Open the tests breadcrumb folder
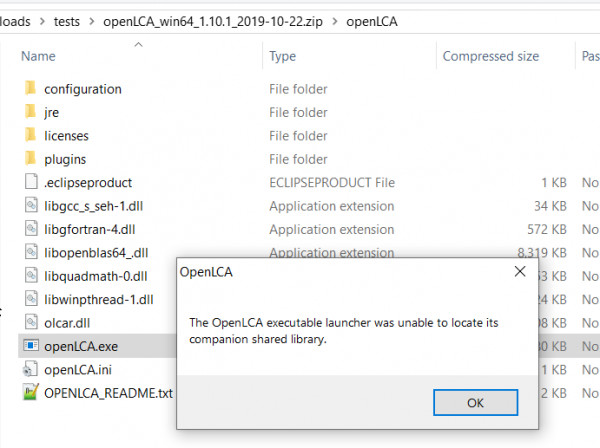The image size is (600, 448). [x=67, y=21]
